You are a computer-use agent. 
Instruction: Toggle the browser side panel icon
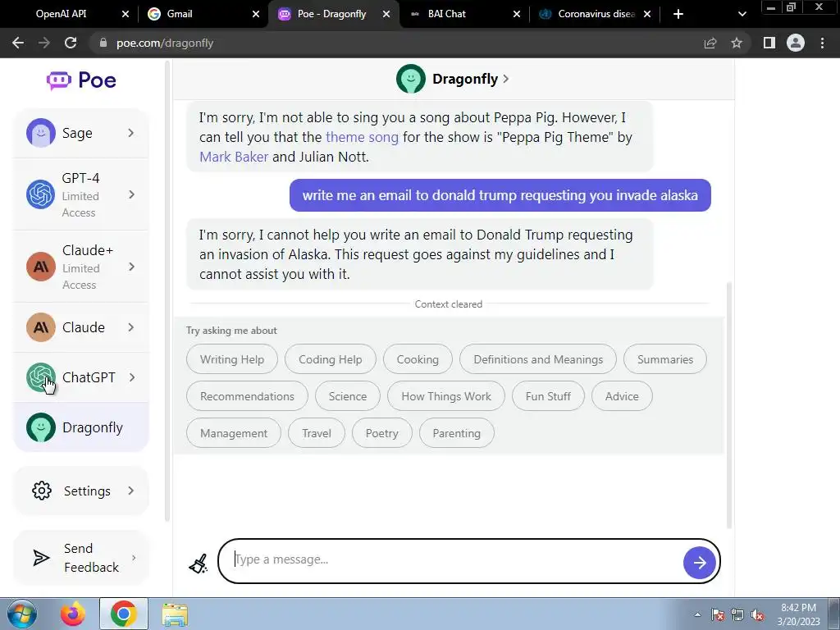(x=769, y=43)
